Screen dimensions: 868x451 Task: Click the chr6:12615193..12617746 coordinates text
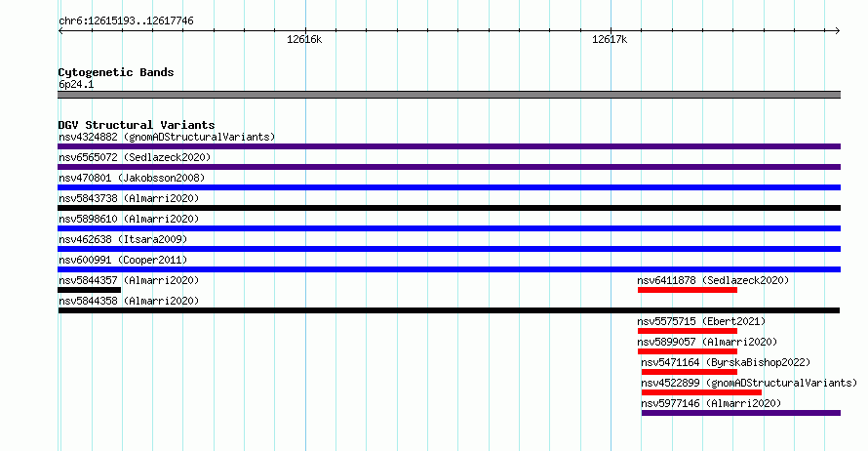point(126,21)
